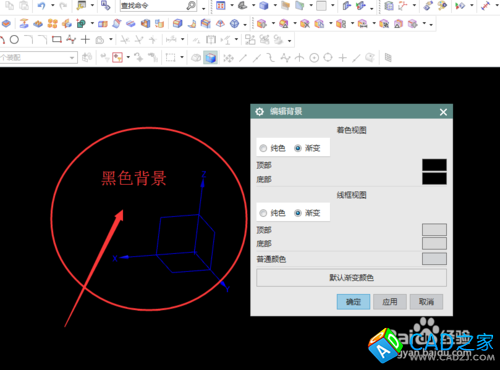Click the snap arc center circle-dot icon

[314, 58]
